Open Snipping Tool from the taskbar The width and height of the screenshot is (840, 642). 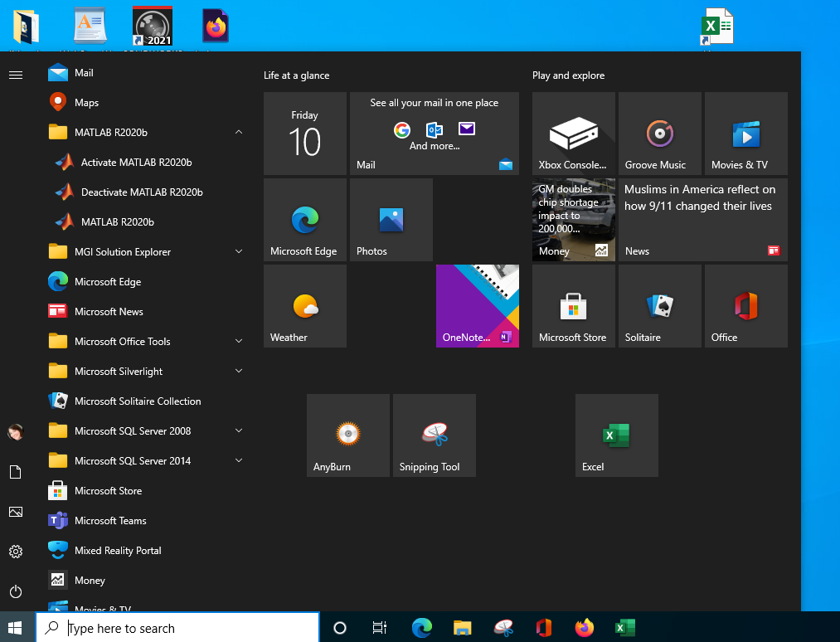[x=503, y=628]
